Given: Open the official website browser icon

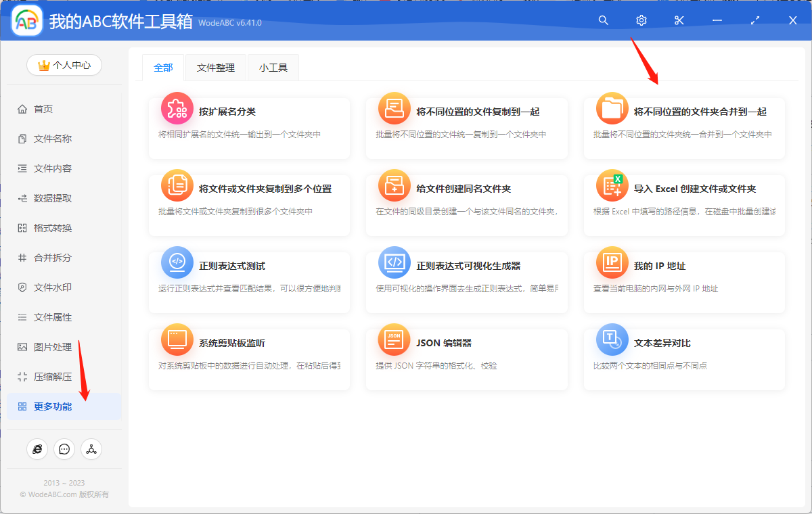Looking at the screenshot, I should [x=37, y=448].
